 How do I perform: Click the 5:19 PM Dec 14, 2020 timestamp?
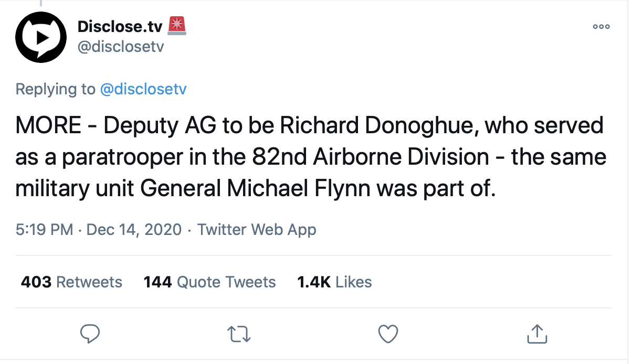[99, 229]
